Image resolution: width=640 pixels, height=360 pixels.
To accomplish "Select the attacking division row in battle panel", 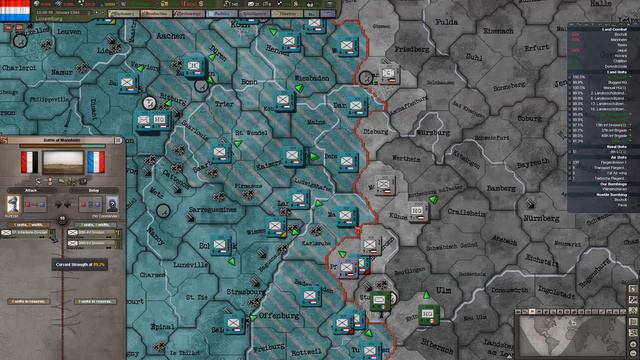I will [28, 233].
